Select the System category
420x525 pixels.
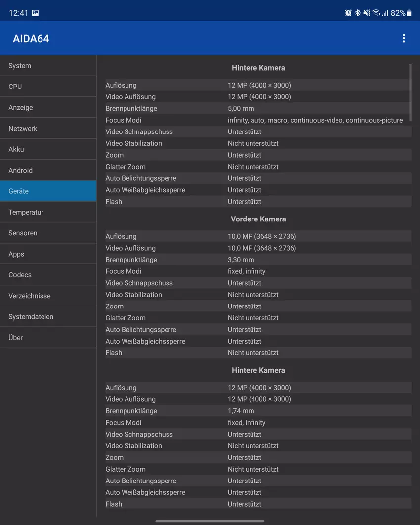pos(48,66)
